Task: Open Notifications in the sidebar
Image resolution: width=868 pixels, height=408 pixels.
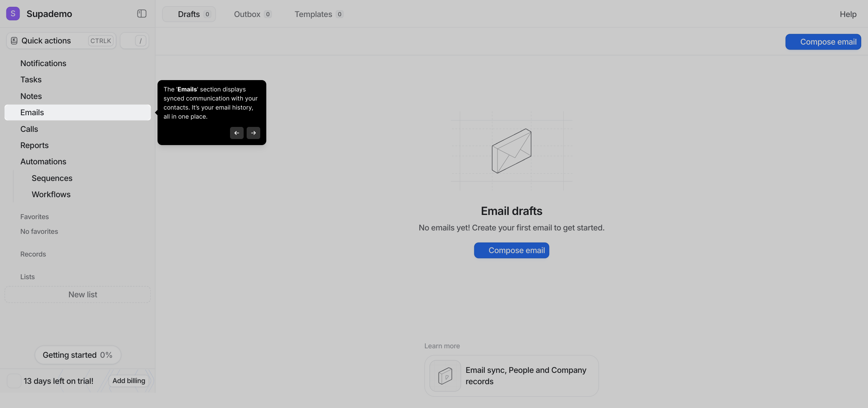Action: point(77,63)
